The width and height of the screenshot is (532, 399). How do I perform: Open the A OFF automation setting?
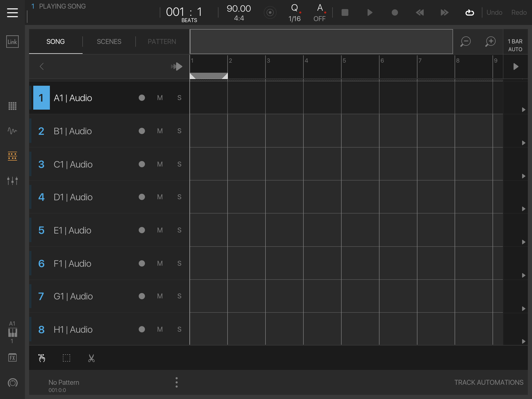click(320, 13)
